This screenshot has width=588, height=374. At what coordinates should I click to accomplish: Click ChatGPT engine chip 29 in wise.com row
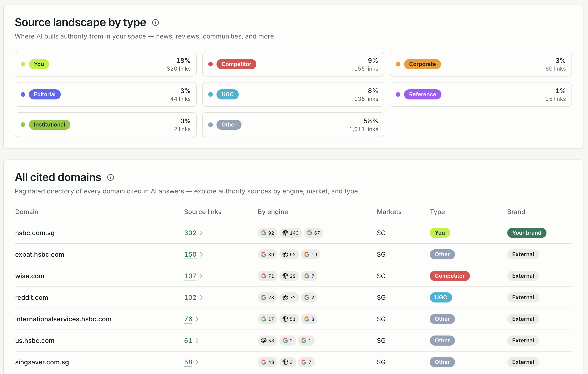[289, 276]
